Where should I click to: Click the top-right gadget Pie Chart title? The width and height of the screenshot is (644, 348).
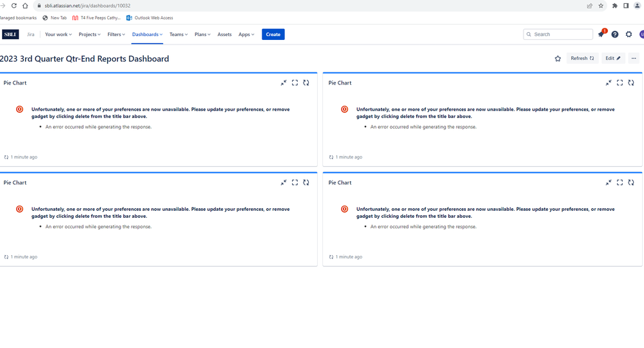(340, 83)
